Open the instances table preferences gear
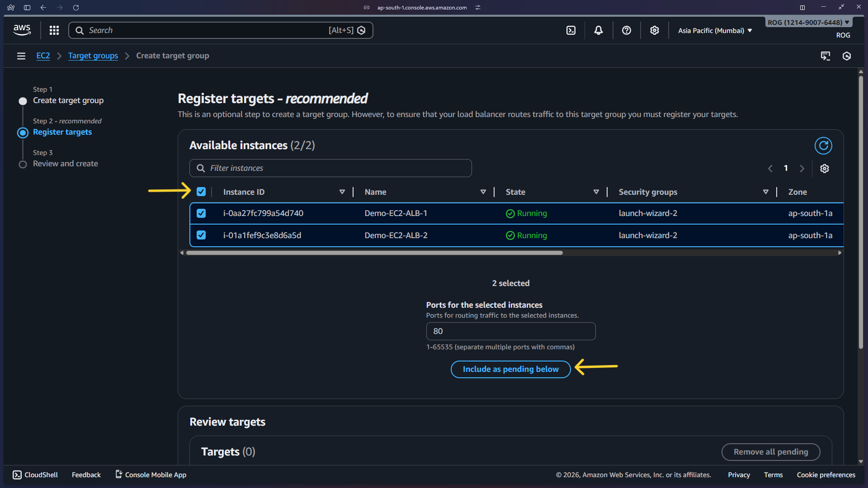The height and width of the screenshot is (488, 868). pos(825,168)
